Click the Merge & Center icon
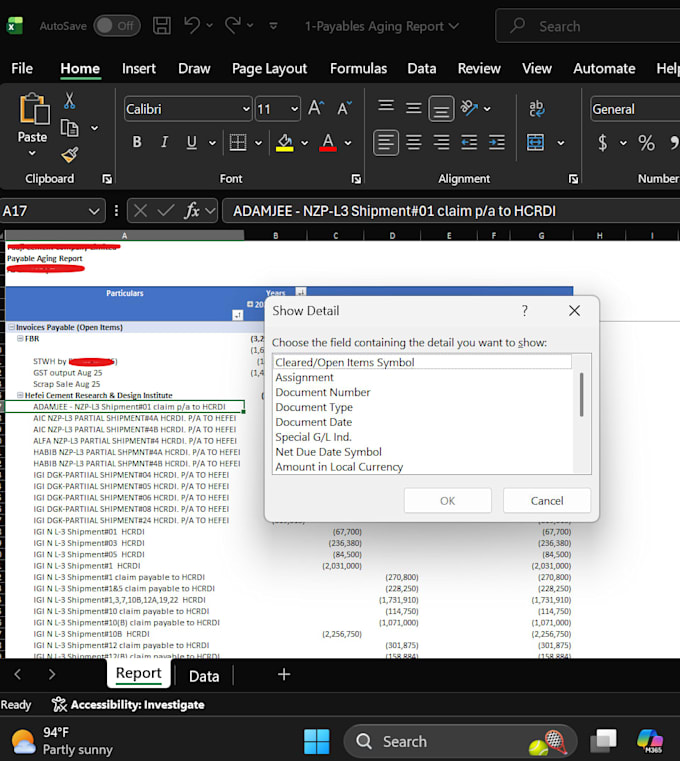Viewport: 680px width, 761px height. point(535,143)
